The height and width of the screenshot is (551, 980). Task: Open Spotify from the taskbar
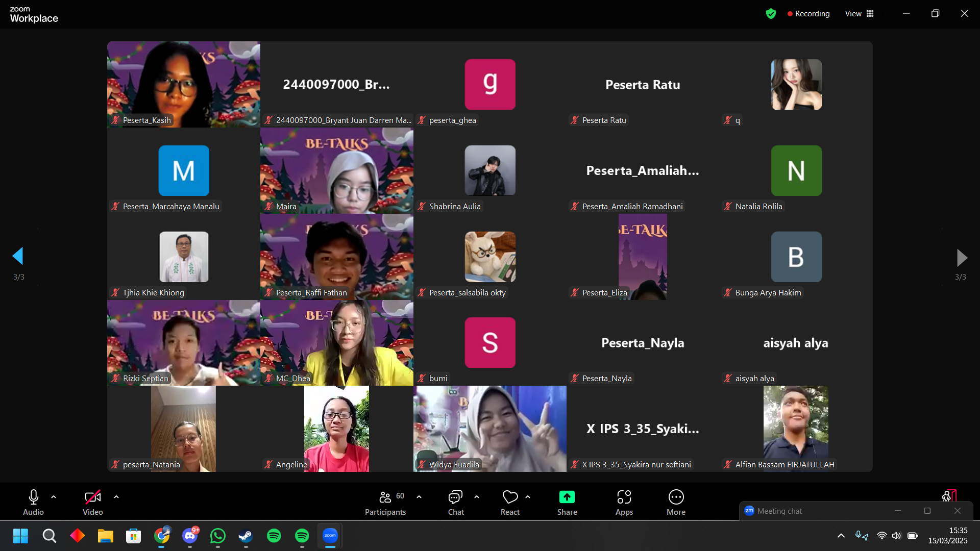coord(274,536)
